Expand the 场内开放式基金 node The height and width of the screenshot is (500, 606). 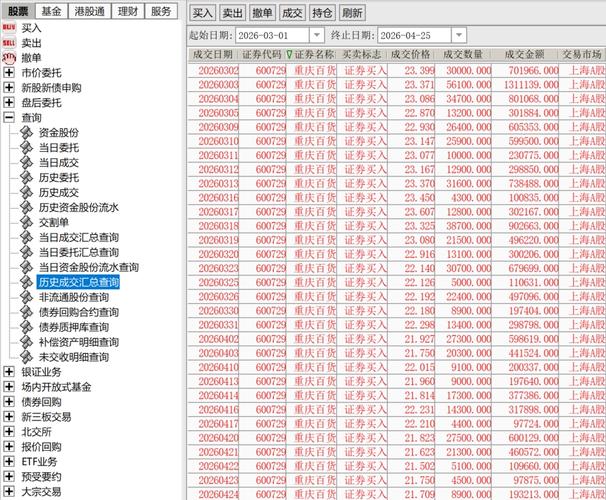[9, 386]
